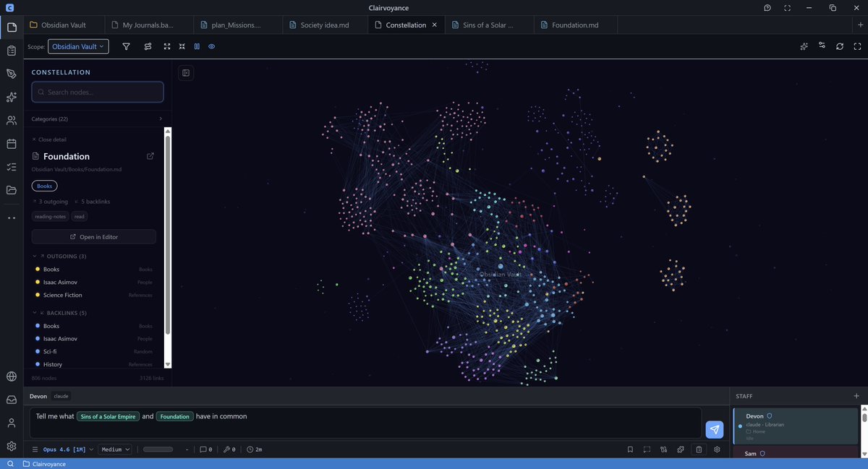The image size is (868, 469).
Task: Select History in backlinks list
Action: pyautogui.click(x=94, y=364)
